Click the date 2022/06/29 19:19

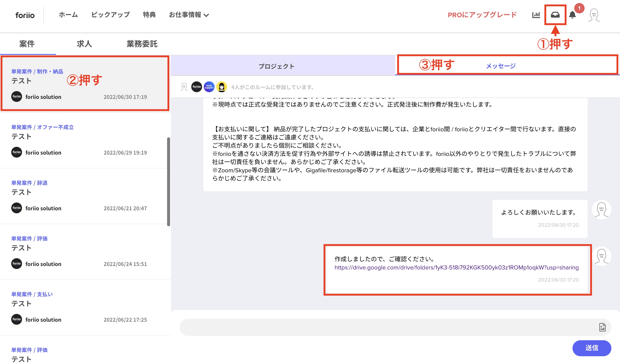[125, 153]
